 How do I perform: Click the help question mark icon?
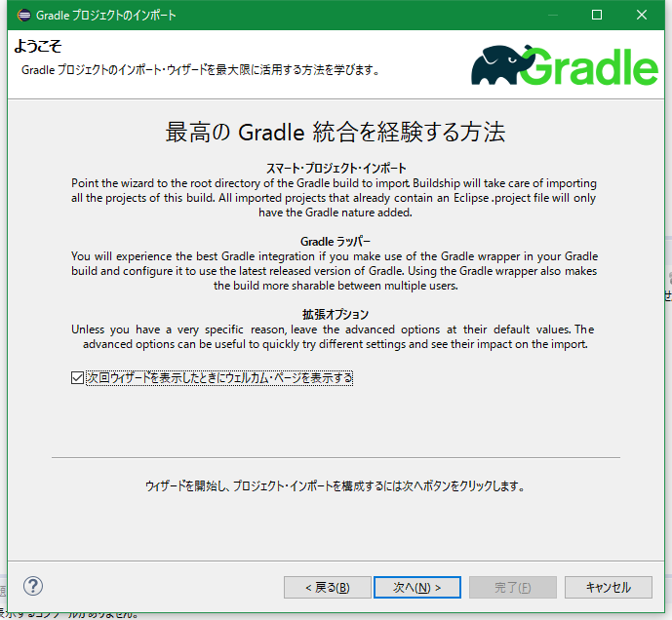pyautogui.click(x=33, y=586)
